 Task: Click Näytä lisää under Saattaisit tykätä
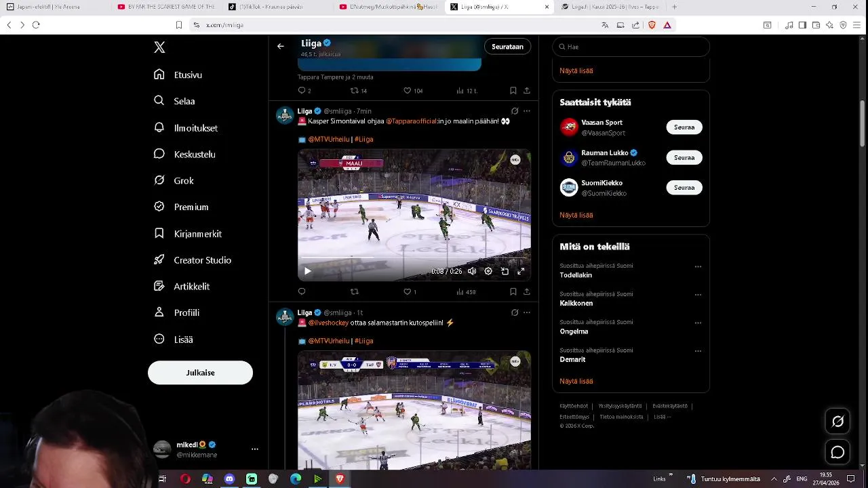click(x=576, y=215)
